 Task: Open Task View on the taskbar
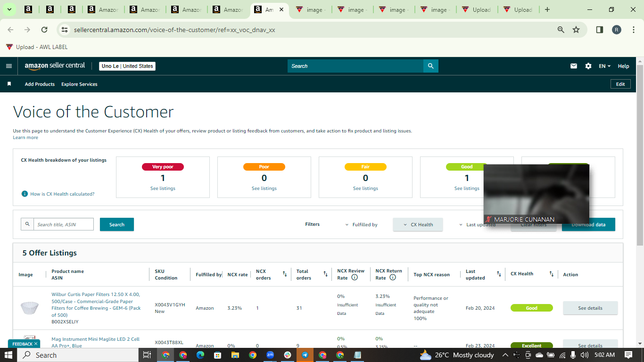(147, 355)
